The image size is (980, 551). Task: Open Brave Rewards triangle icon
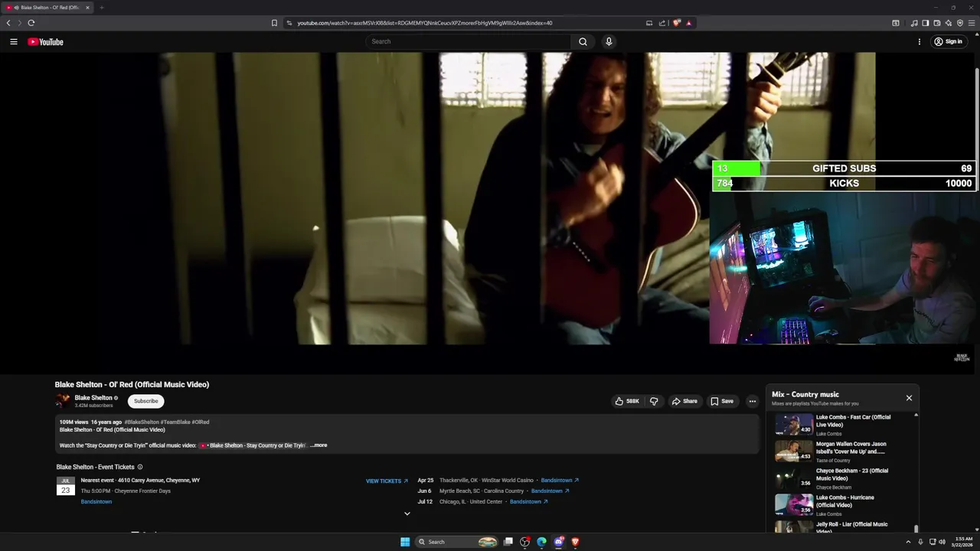pos(688,23)
